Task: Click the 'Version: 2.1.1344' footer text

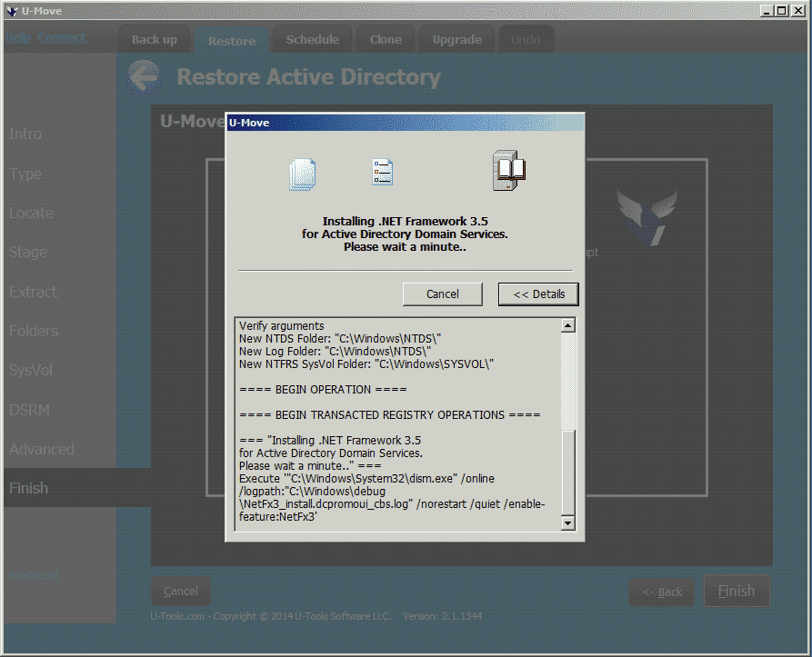Action: [x=443, y=616]
